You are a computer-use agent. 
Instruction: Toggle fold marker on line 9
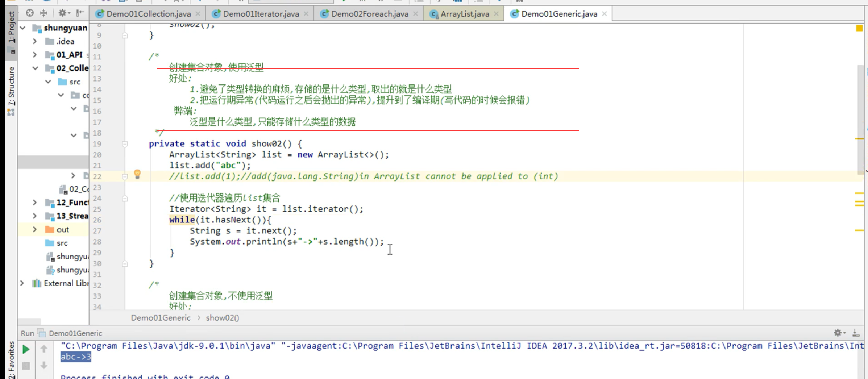point(125,35)
